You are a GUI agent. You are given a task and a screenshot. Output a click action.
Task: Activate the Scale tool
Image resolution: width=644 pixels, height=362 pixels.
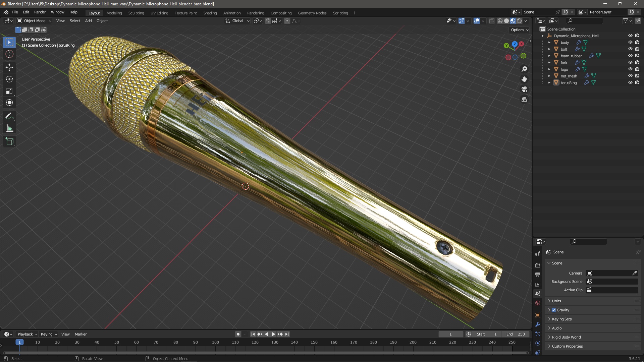(x=9, y=91)
